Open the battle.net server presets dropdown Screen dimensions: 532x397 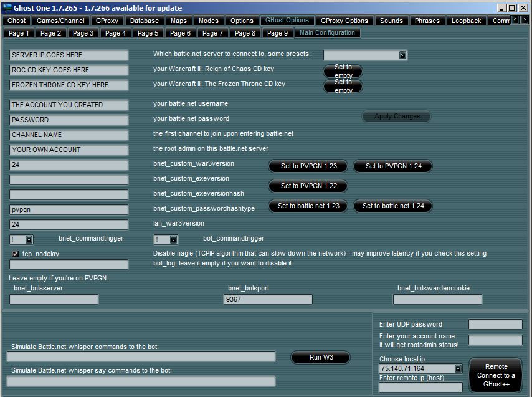pos(402,55)
